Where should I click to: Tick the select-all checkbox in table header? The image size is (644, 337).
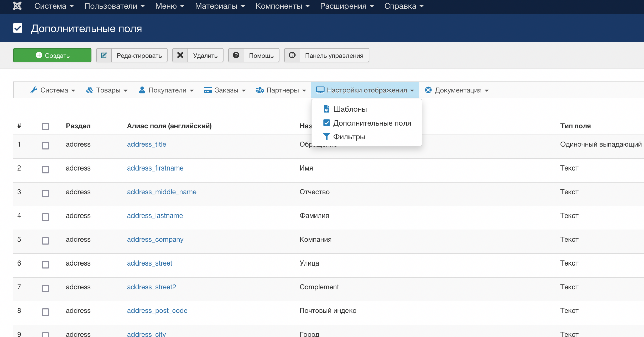click(45, 127)
